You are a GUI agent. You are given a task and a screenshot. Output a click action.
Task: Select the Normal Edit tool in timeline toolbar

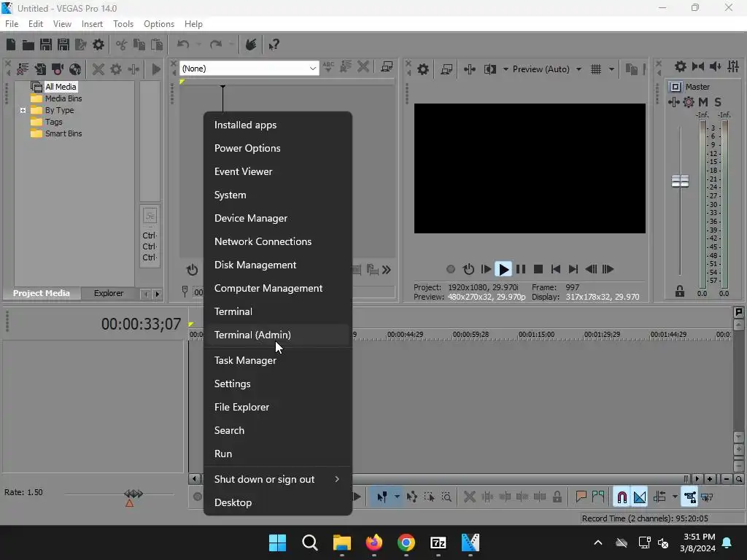[x=382, y=497]
